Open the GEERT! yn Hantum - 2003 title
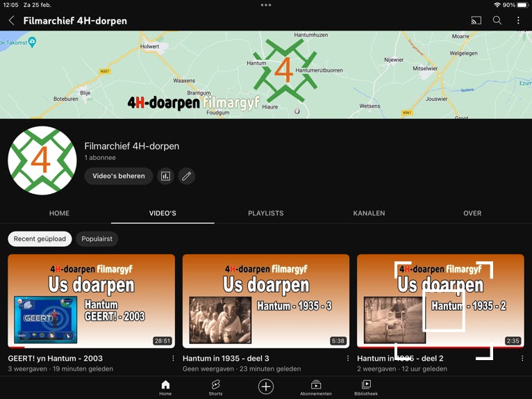Image resolution: width=532 pixels, height=399 pixels. (x=56, y=358)
